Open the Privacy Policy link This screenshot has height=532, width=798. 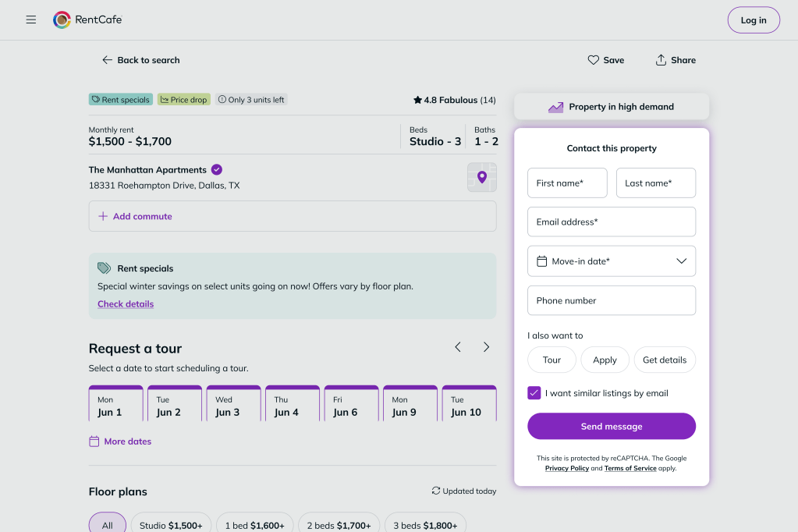click(567, 468)
